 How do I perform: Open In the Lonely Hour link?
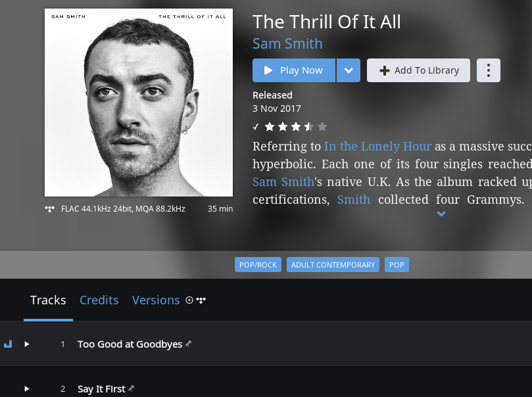coord(377,147)
